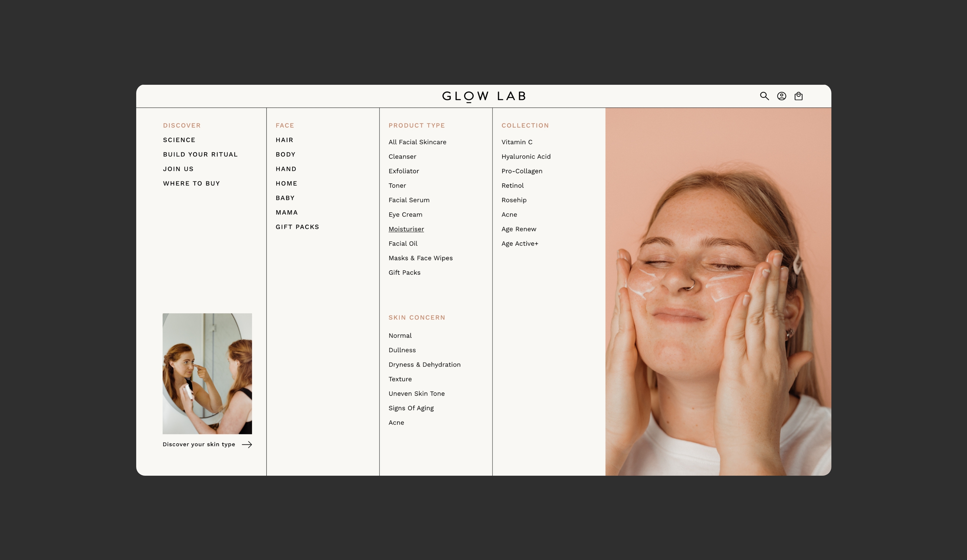Open Retinol collection
Image resolution: width=967 pixels, height=560 pixels.
[x=512, y=186]
